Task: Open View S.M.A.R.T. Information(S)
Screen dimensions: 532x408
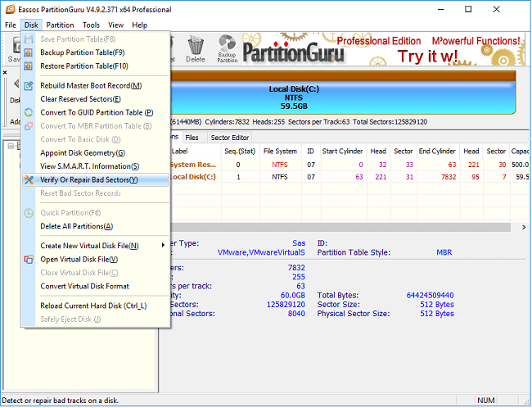Action: (x=96, y=166)
